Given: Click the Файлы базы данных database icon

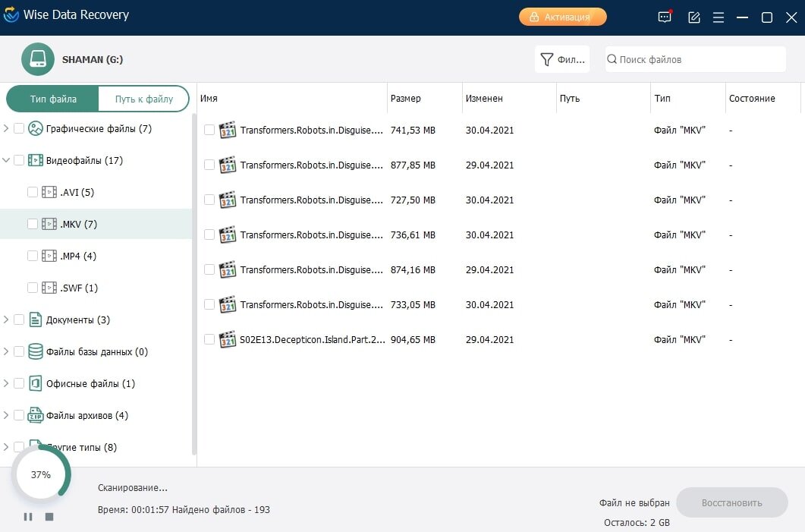Looking at the screenshot, I should [36, 351].
